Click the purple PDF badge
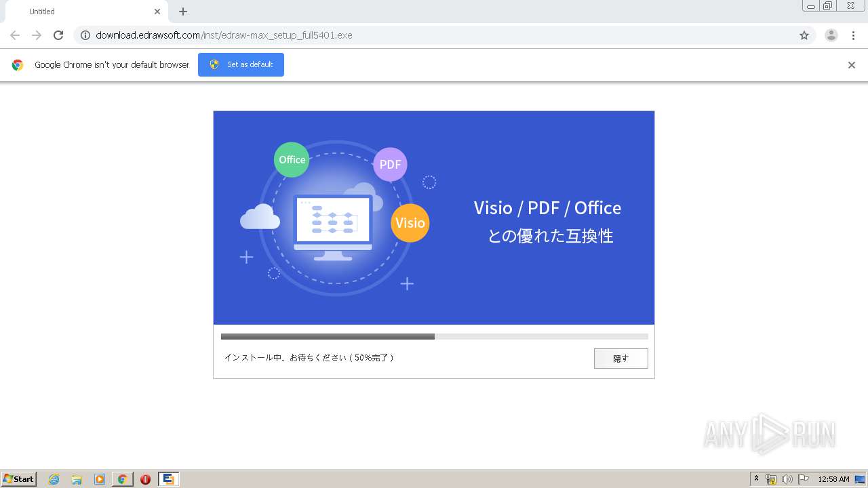Image resolution: width=868 pixels, height=488 pixels. click(390, 164)
